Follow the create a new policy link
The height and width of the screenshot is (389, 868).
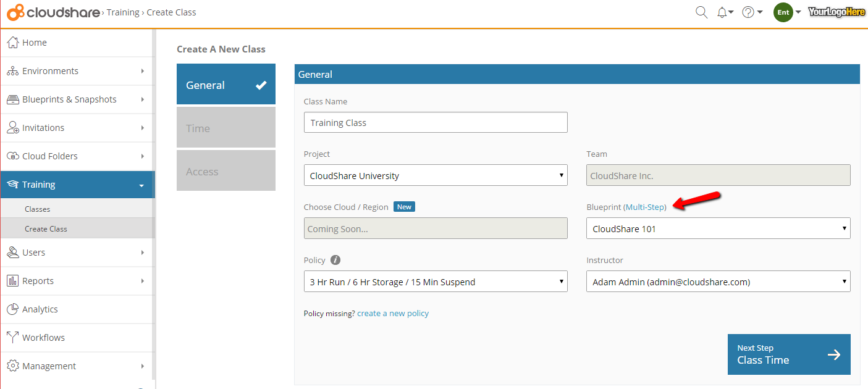(x=393, y=313)
